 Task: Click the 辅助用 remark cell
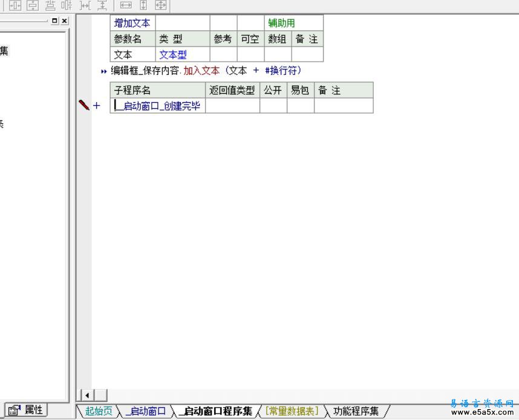[293, 23]
